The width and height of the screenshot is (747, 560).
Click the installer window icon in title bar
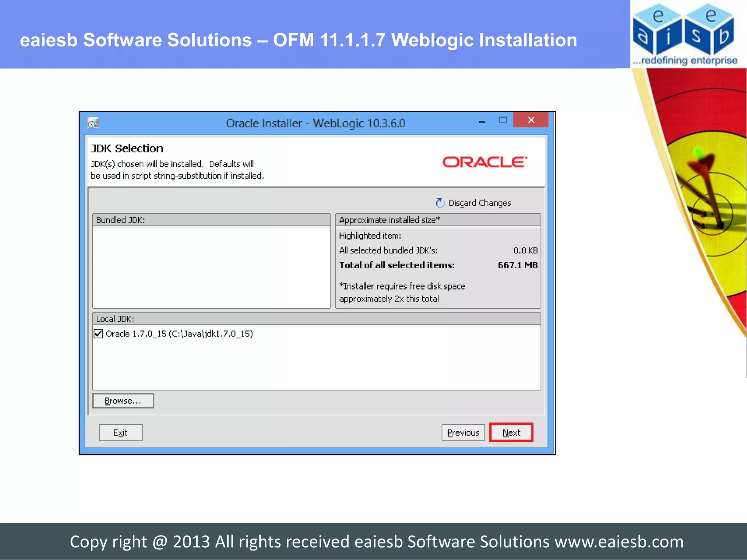[93, 123]
